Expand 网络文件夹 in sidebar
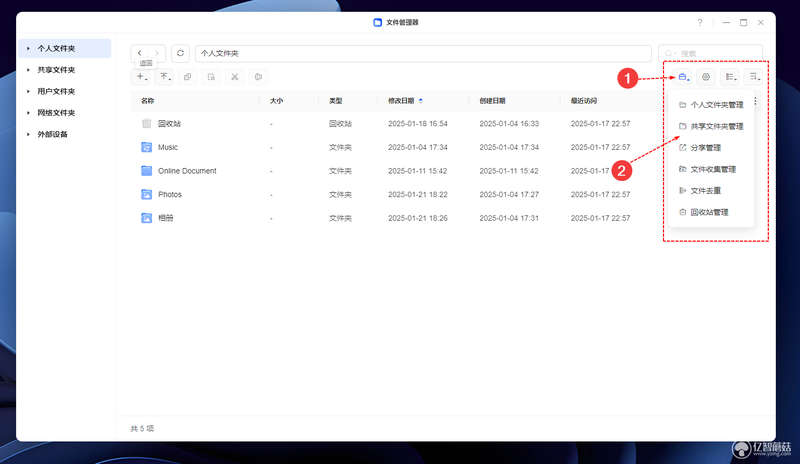Viewport: 800px width, 464px height. click(x=28, y=113)
